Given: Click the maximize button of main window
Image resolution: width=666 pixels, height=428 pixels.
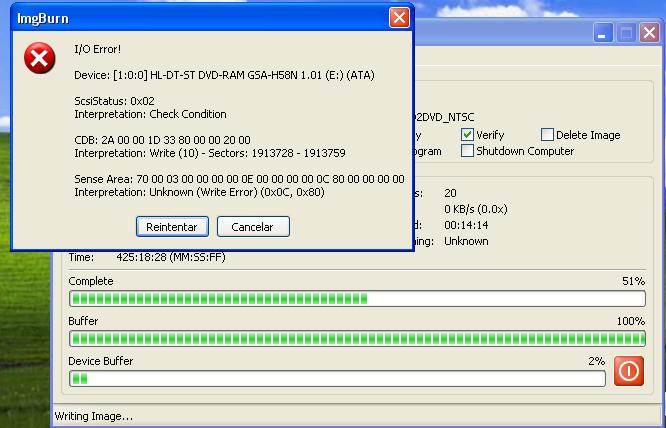Looking at the screenshot, I should coord(626,33).
